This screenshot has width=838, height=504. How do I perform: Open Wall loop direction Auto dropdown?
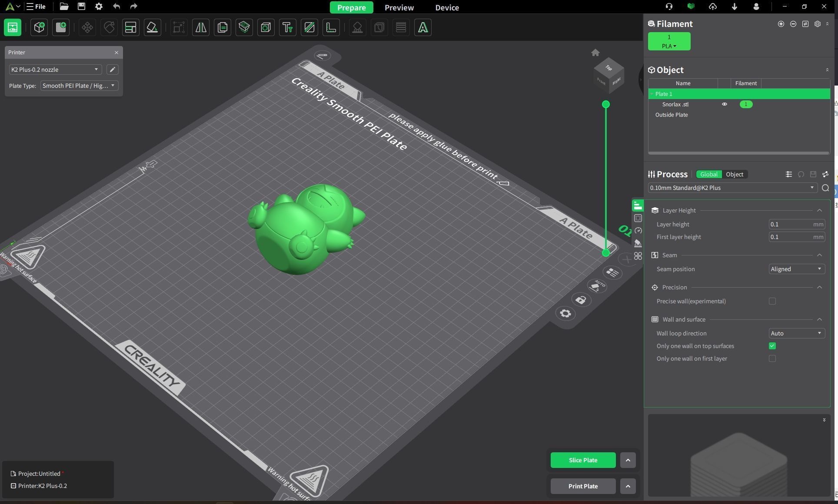(797, 333)
